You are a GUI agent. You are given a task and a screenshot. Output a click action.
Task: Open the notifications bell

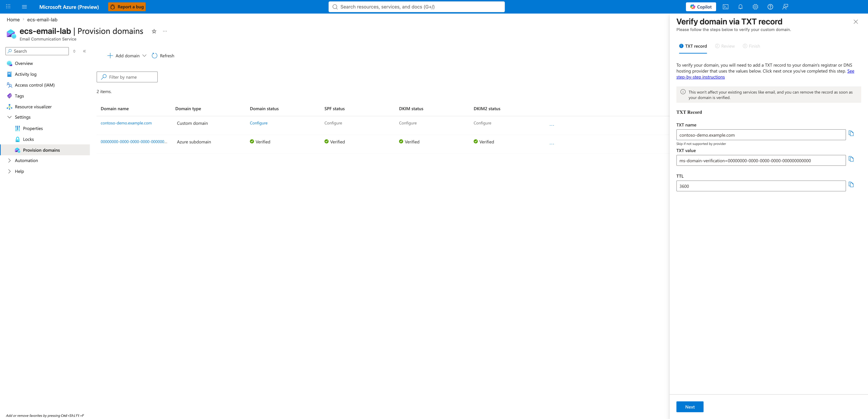pyautogui.click(x=740, y=7)
